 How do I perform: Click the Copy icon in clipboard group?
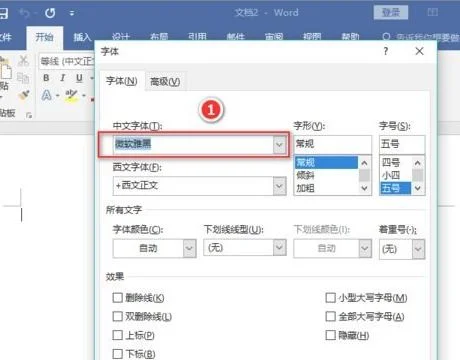pos(23,78)
